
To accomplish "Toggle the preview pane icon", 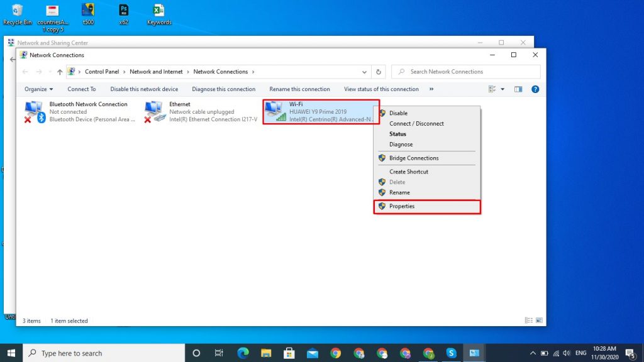I will point(518,89).
